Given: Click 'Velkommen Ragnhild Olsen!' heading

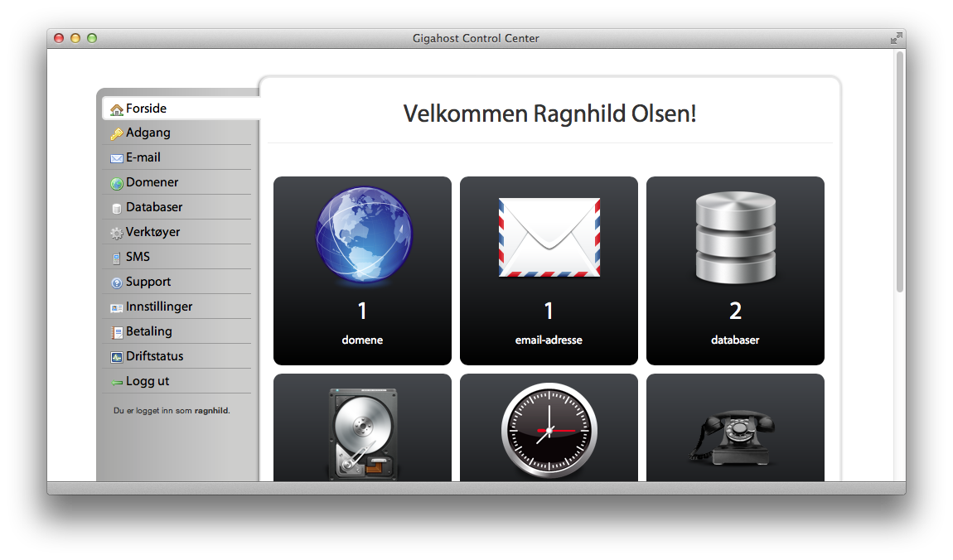Looking at the screenshot, I should pyautogui.click(x=550, y=113).
